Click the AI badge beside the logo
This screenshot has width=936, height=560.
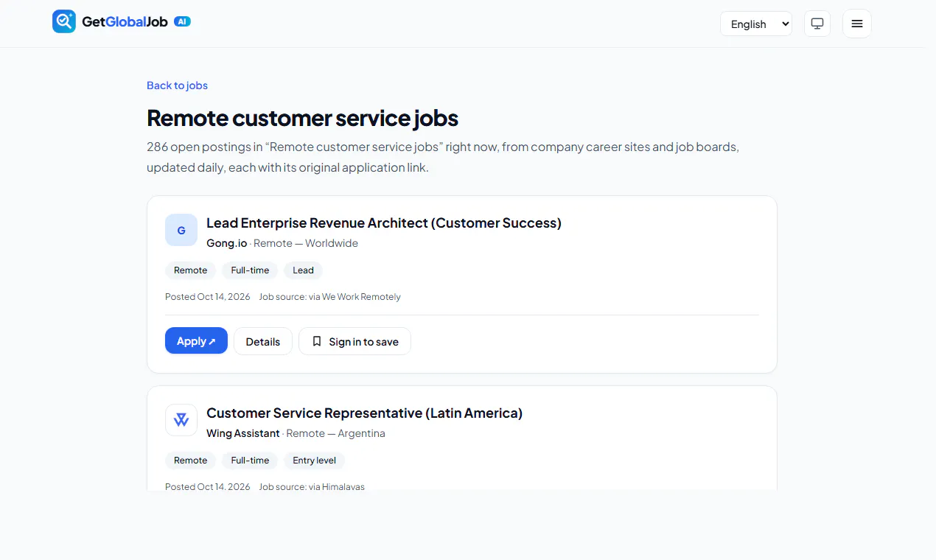click(182, 22)
